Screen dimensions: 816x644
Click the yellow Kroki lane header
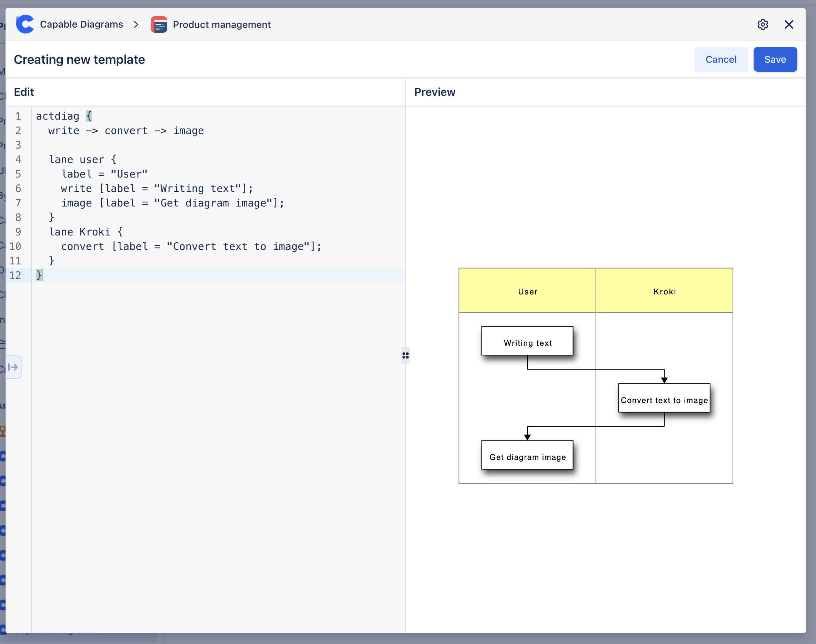[664, 291]
